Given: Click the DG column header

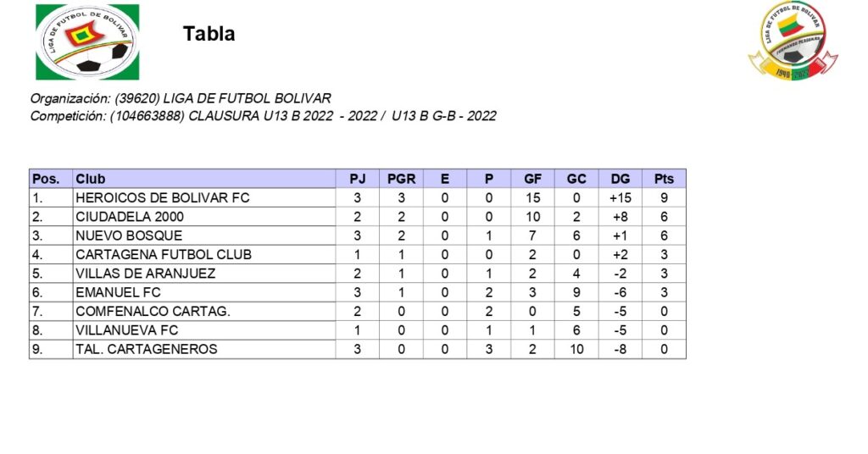Looking at the screenshot, I should 620,179.
